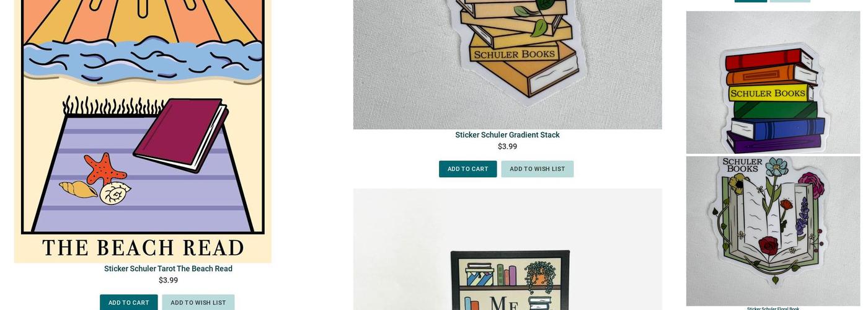Open the gradient book stack sticker image
Screen dimensions: 868x310
pos(507,64)
